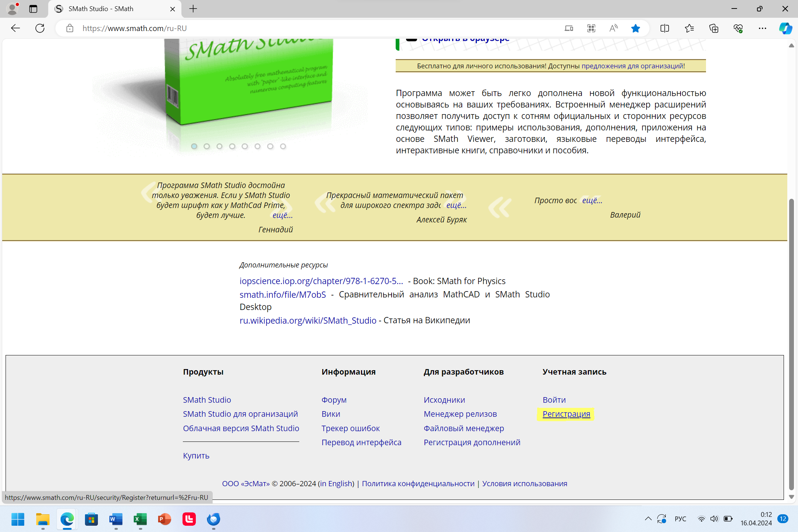Open the предложения для организаций link

pos(632,66)
